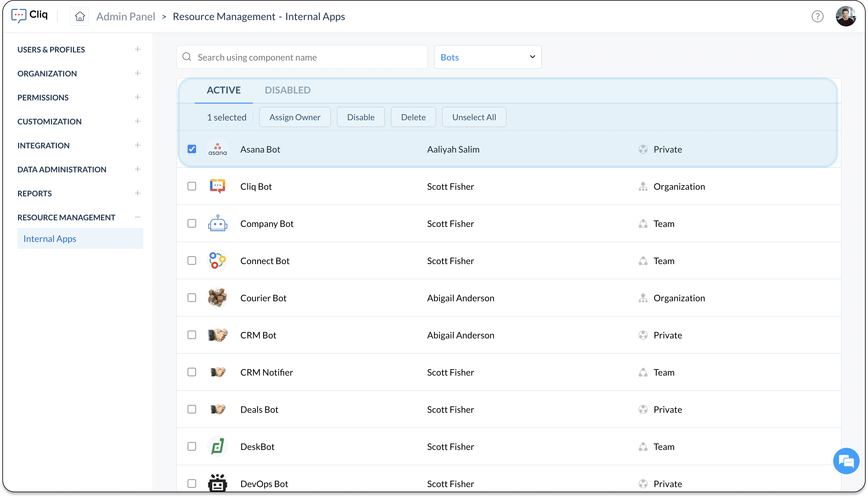
Task: Click the Courier Bot boxes icon
Action: (x=217, y=298)
